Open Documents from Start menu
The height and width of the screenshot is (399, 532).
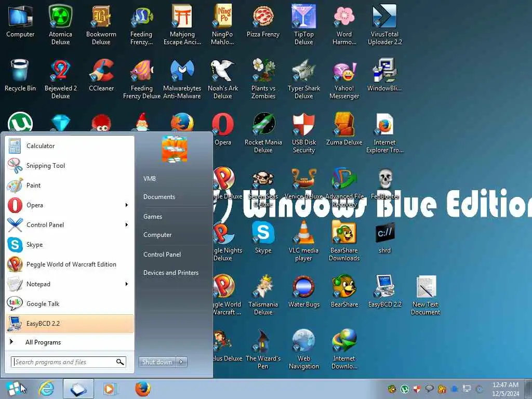(159, 197)
